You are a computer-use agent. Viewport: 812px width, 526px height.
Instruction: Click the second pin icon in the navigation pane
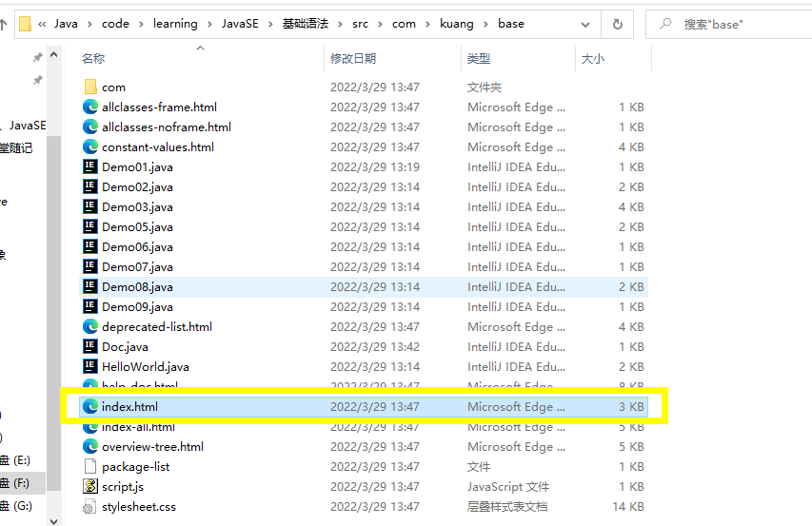[x=37, y=80]
